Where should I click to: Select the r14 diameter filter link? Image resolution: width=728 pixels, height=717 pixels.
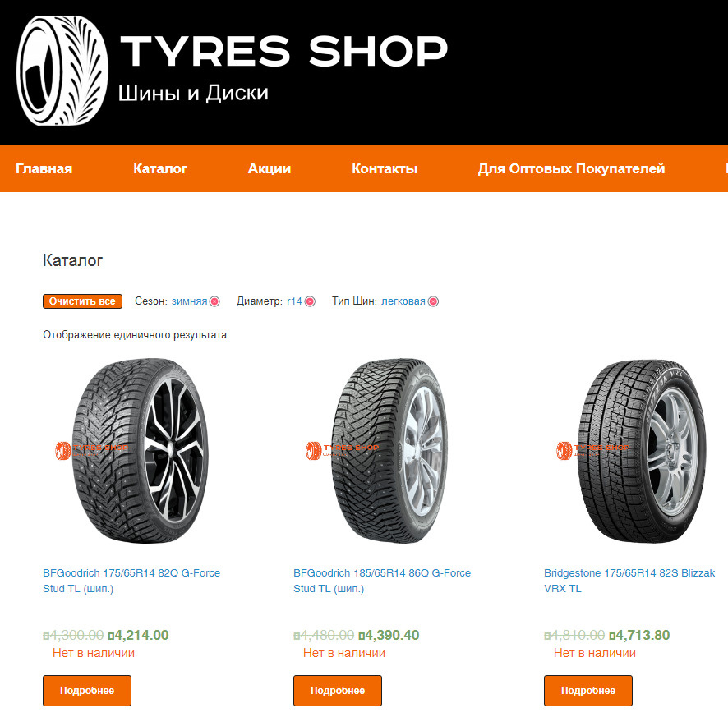tap(294, 301)
